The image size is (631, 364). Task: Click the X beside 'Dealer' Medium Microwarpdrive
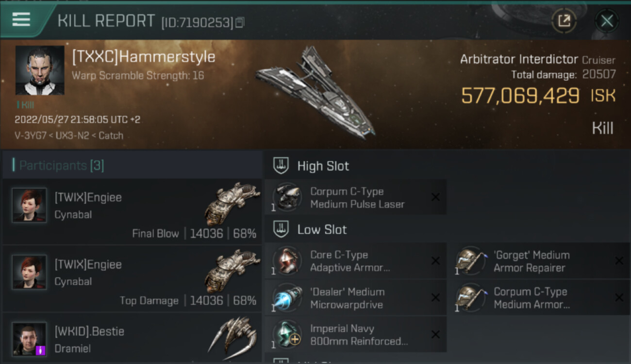(435, 298)
